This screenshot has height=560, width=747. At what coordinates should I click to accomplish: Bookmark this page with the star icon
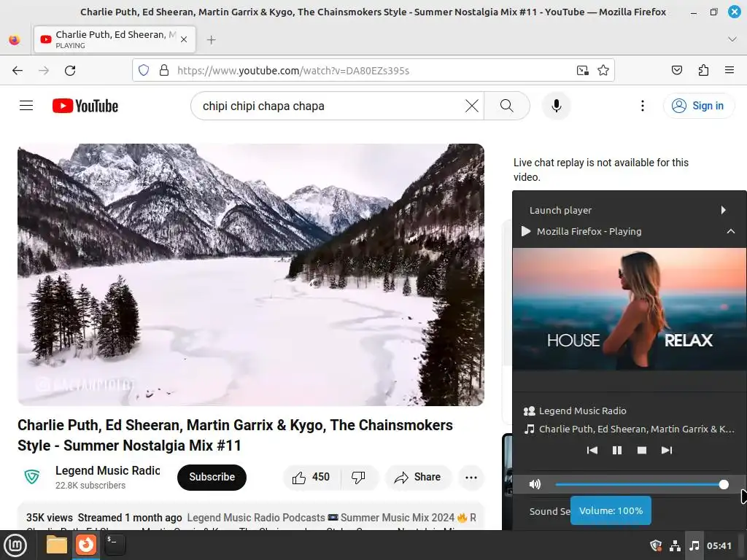(x=603, y=71)
